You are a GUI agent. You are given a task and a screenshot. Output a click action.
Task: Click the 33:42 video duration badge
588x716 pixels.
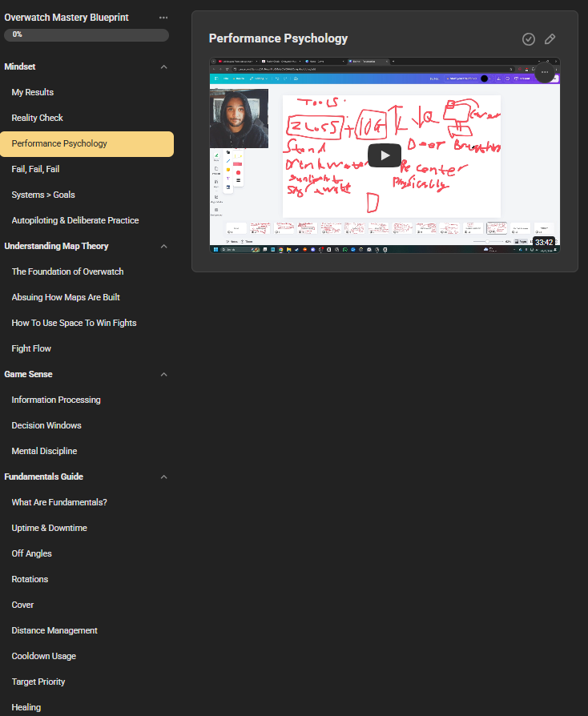[544, 243]
